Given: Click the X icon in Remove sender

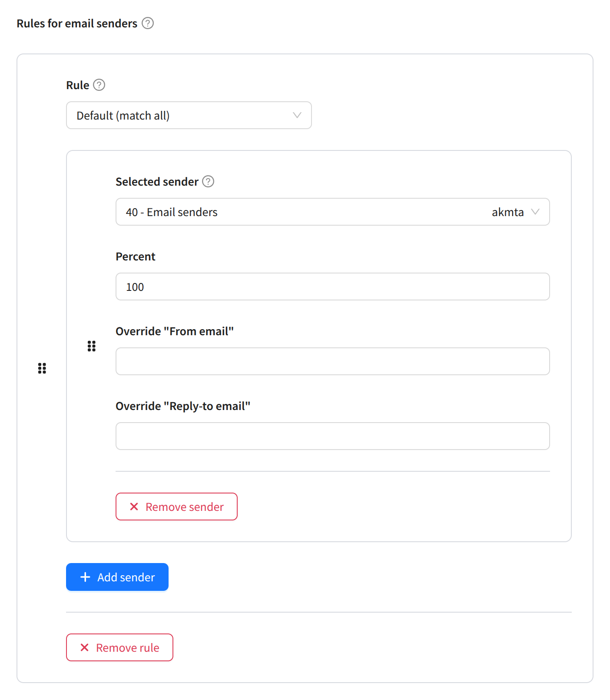Looking at the screenshot, I should (134, 507).
